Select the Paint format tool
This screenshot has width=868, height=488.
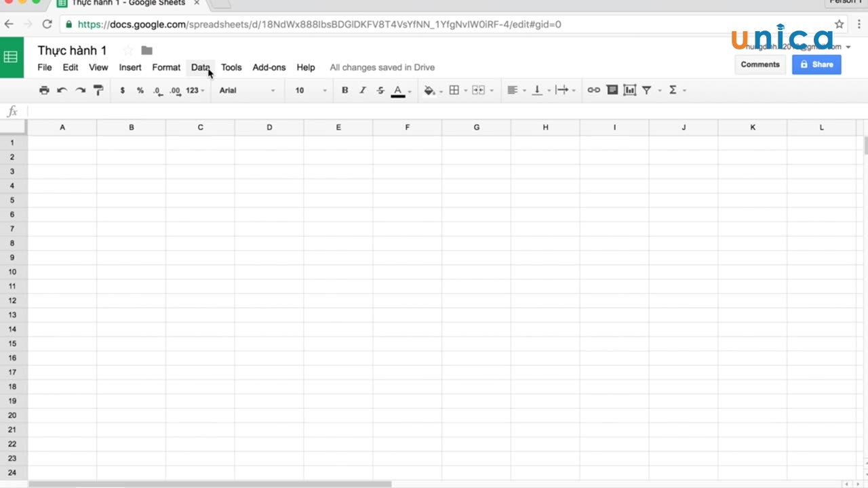click(x=98, y=90)
